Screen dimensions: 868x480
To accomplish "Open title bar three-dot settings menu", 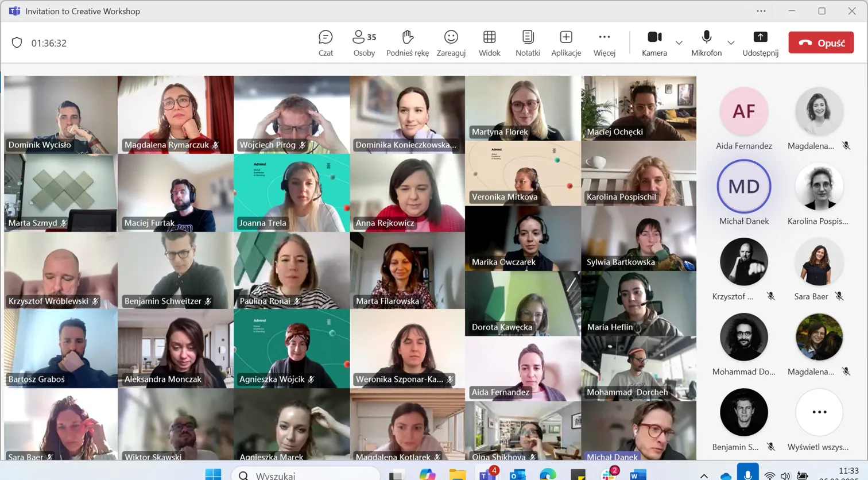I will click(x=761, y=11).
